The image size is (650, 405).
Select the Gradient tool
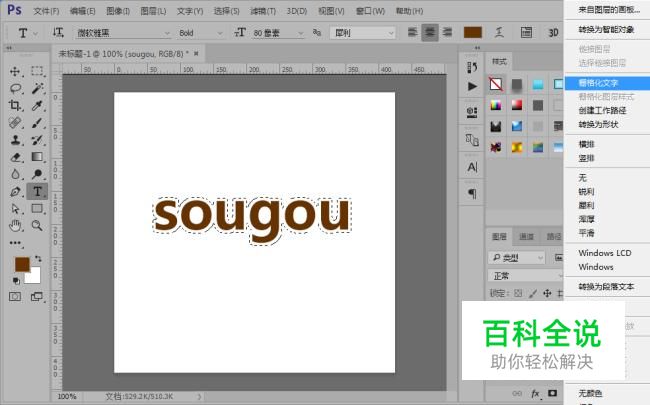(x=37, y=157)
